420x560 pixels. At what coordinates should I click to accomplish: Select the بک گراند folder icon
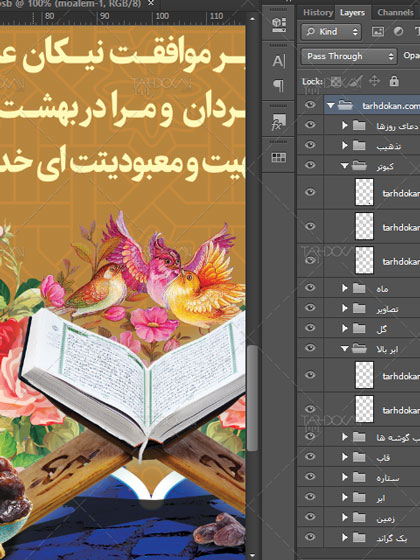tap(359, 537)
